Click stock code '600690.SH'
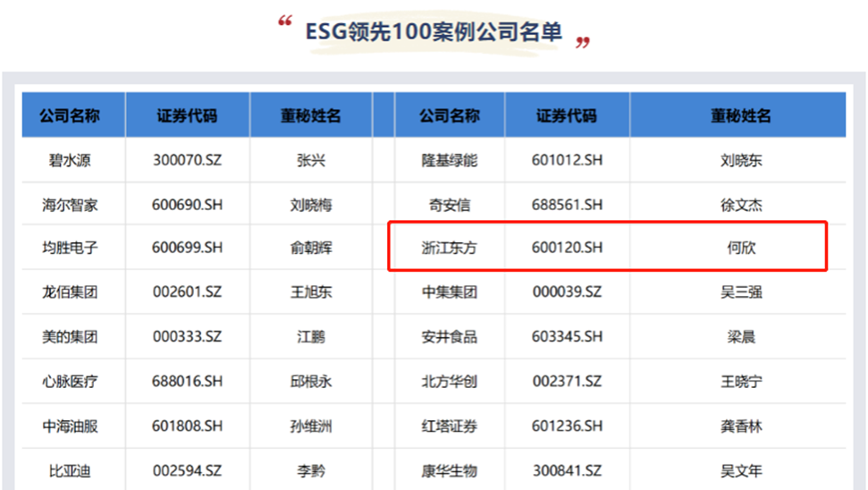868x490 pixels. 187,205
